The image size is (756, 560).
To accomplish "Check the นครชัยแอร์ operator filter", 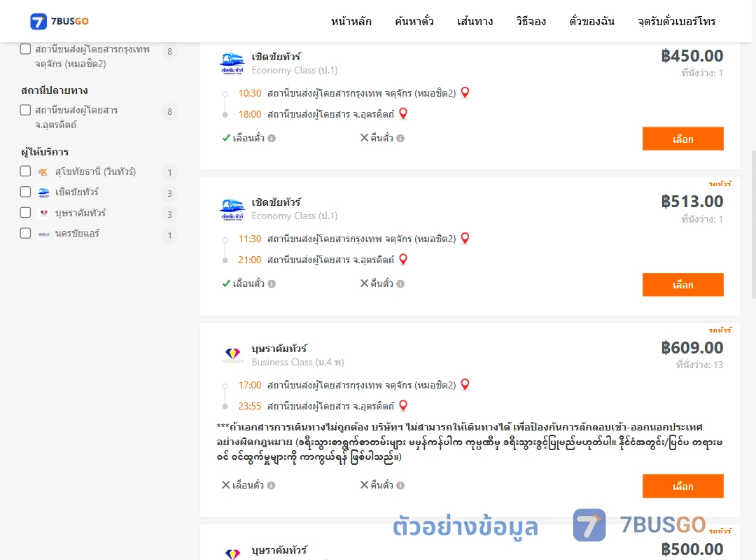I will point(26,234).
